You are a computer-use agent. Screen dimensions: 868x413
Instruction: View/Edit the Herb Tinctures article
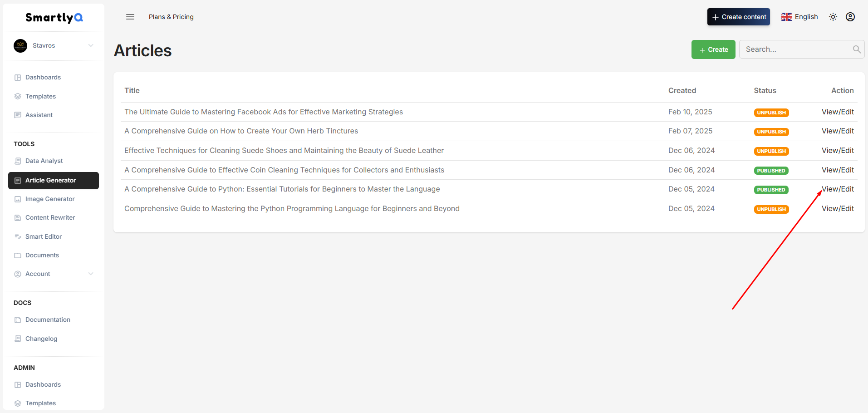[838, 131]
